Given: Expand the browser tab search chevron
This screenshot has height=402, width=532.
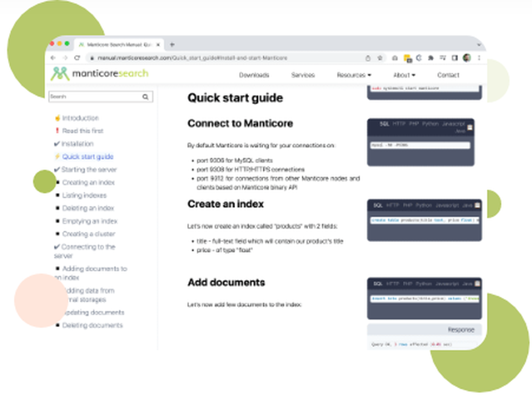Looking at the screenshot, I should point(479,45).
